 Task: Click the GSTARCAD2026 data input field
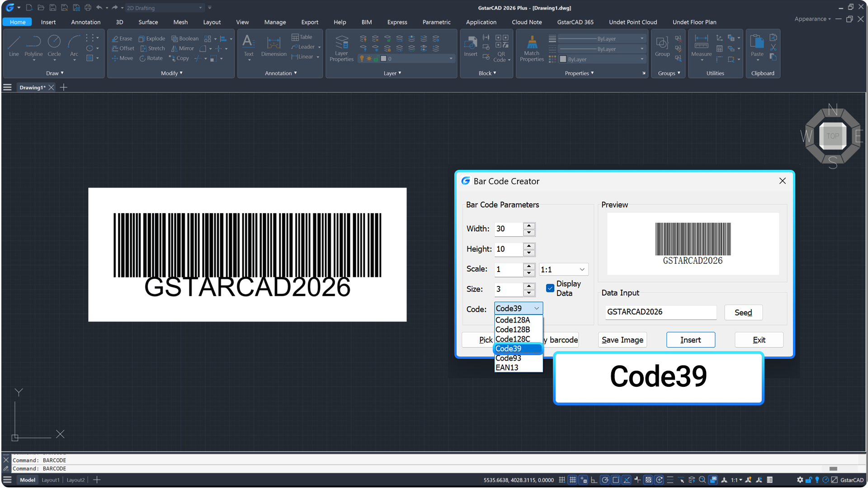[660, 312]
